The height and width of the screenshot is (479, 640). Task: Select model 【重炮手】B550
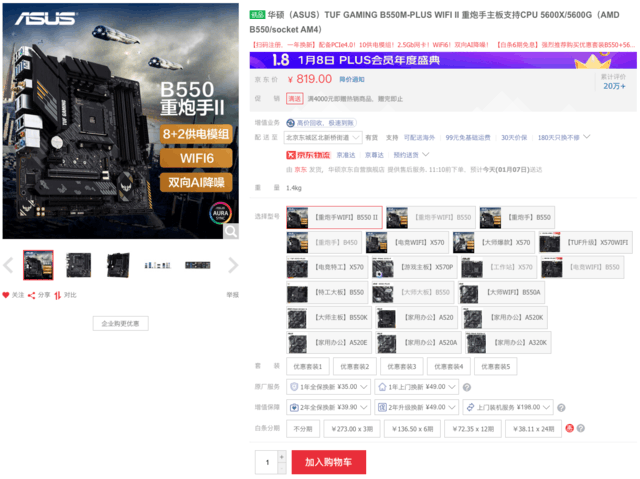517,217
